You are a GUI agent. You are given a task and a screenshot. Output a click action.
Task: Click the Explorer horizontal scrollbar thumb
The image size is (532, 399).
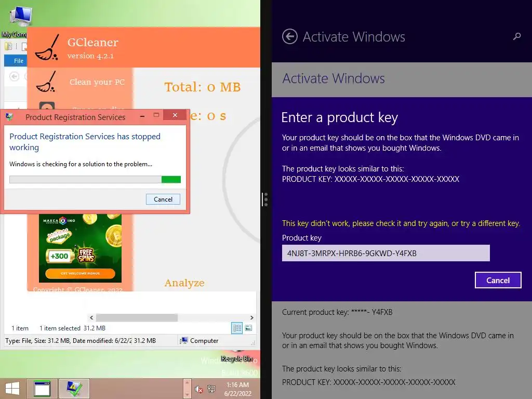point(137,317)
